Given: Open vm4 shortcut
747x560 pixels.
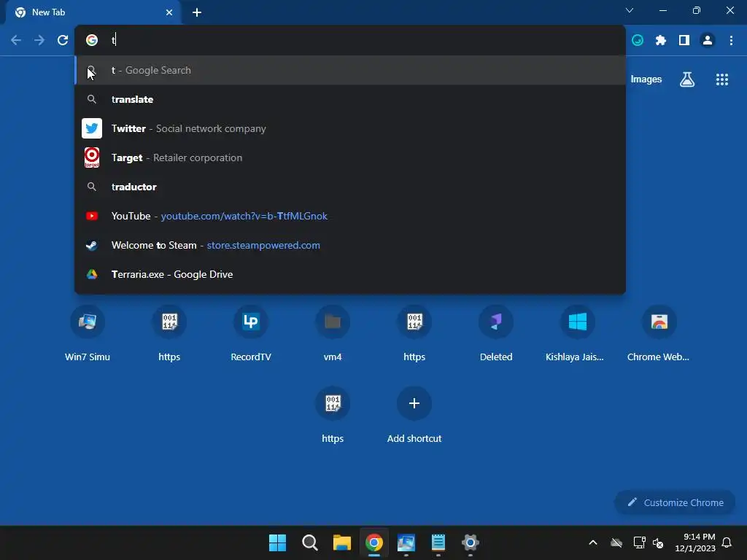Looking at the screenshot, I should pyautogui.click(x=333, y=333).
